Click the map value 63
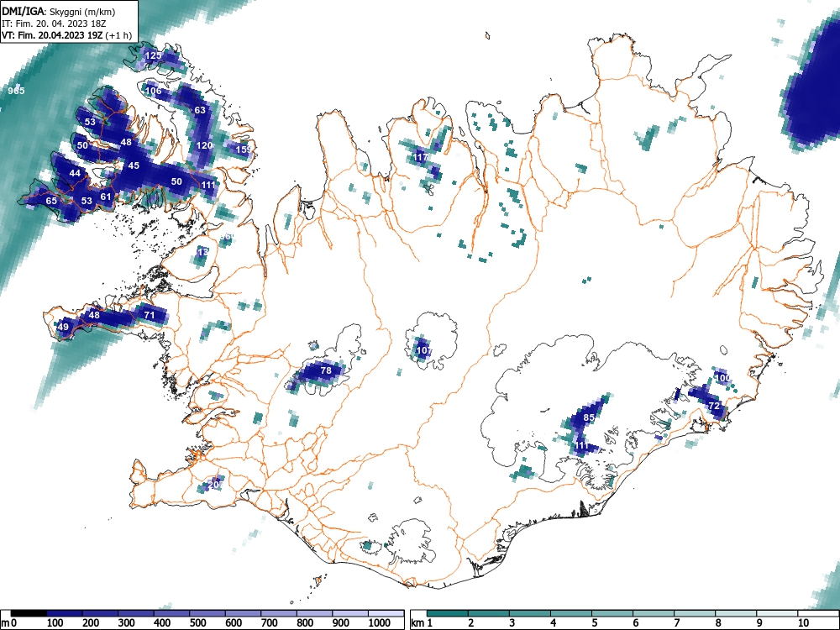 200,110
